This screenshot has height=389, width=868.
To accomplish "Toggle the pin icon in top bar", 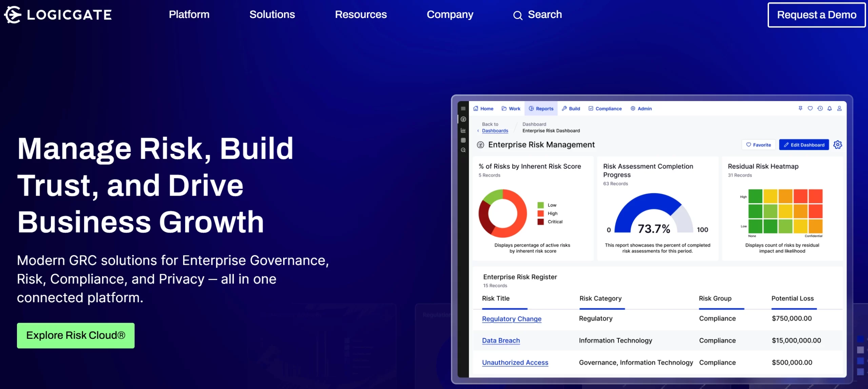I will [800, 109].
